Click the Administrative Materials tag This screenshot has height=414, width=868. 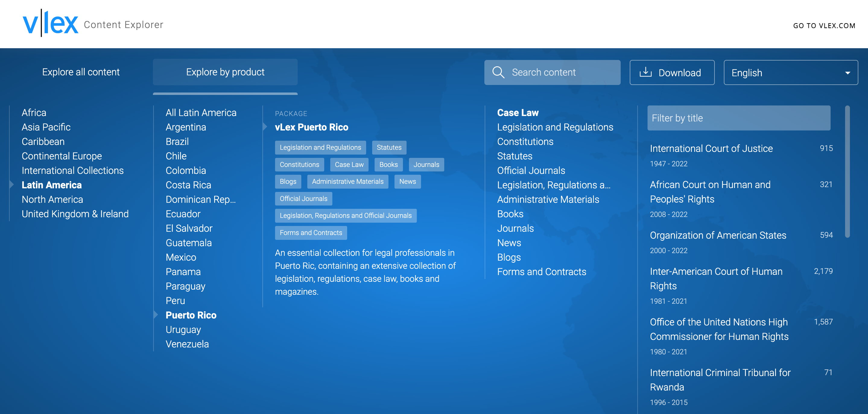click(348, 181)
